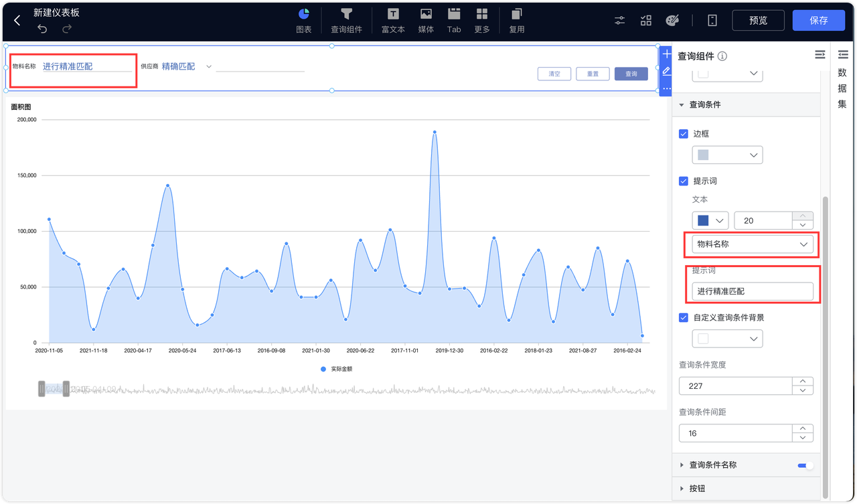857x504 pixels.
Task: Click the 清空 clear button
Action: tap(554, 74)
